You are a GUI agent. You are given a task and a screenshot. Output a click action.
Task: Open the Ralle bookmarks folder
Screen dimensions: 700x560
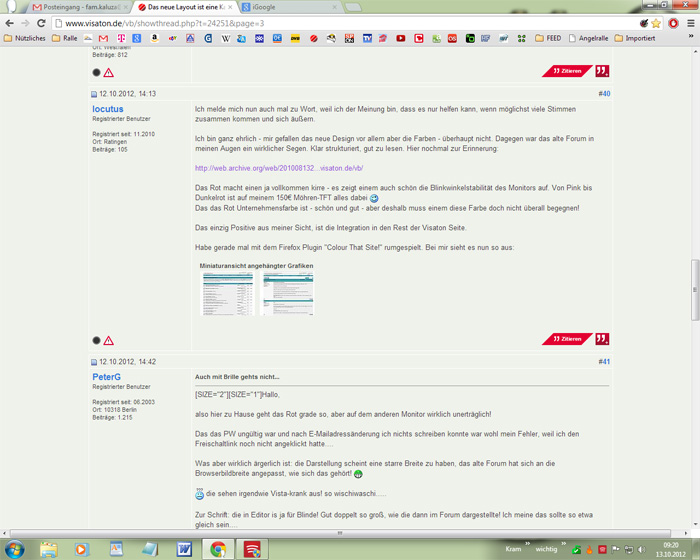coord(65,38)
